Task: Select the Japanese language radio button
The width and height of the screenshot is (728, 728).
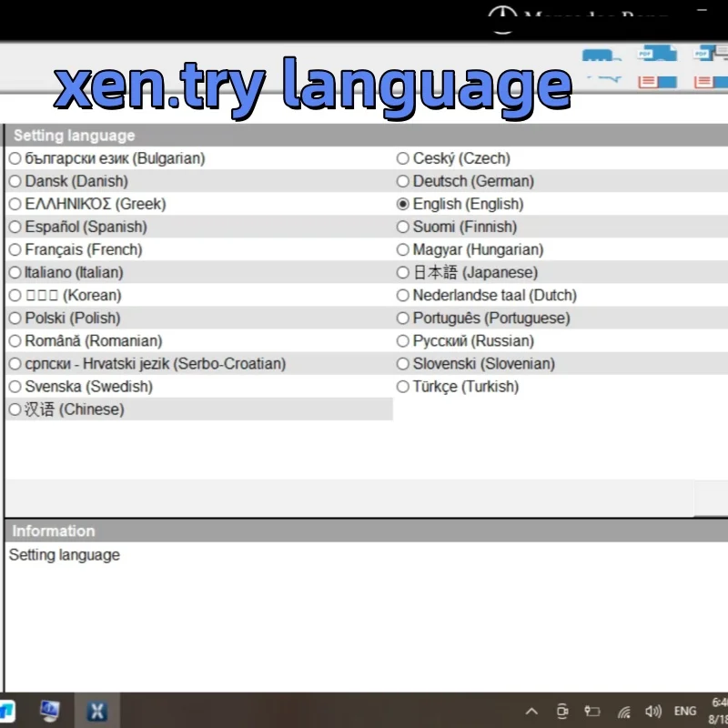Action: [403, 272]
